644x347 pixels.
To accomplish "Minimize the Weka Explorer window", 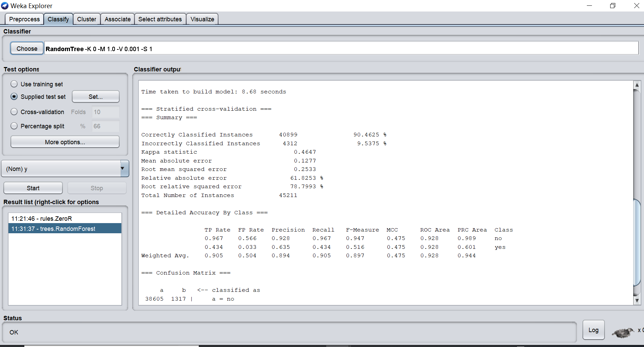I will pyautogui.click(x=589, y=6).
